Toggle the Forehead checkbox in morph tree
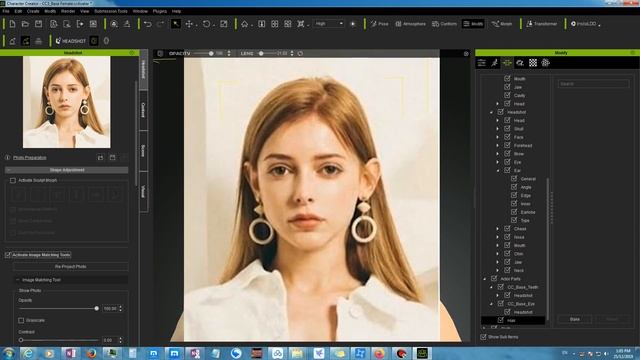The image size is (640, 360). [507, 145]
